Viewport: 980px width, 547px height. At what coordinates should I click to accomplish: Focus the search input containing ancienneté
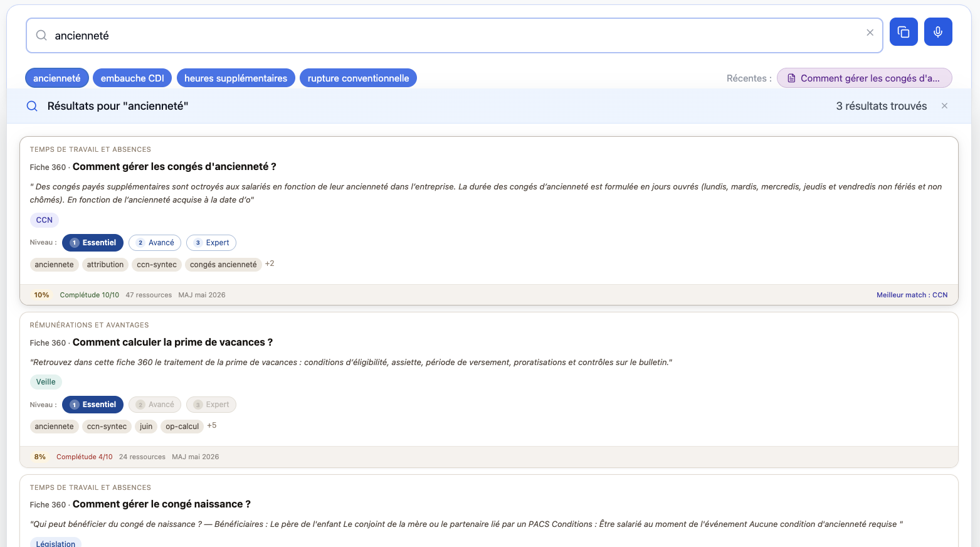455,35
